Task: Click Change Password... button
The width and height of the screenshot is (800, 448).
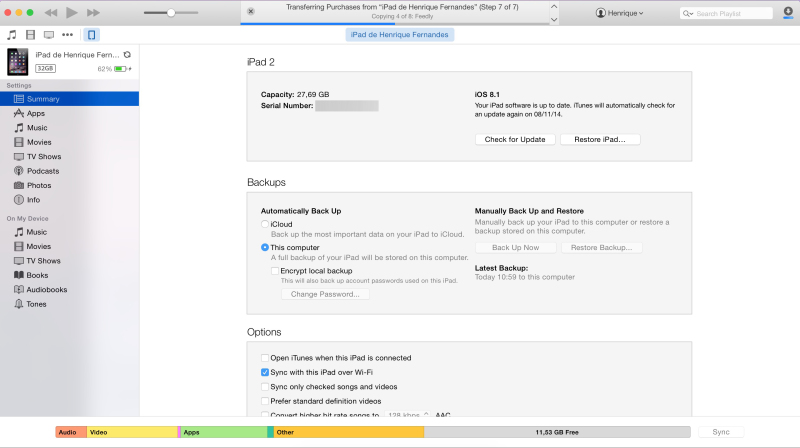Action: point(325,294)
